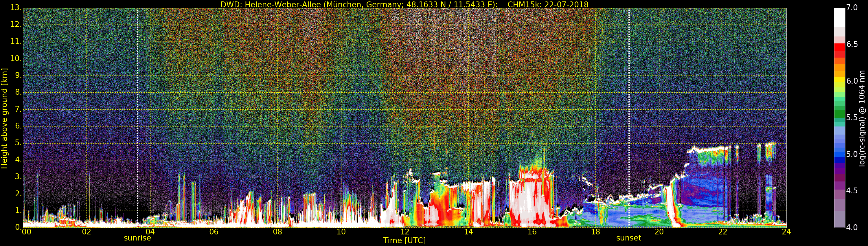Select the height axis tick label 1
This screenshot has width=868, height=246.
[x=18, y=210]
